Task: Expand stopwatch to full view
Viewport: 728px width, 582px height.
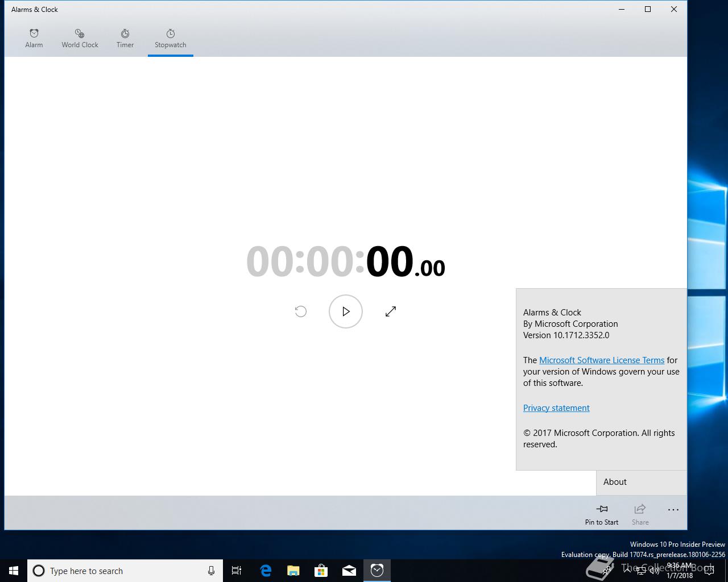Action: point(391,311)
